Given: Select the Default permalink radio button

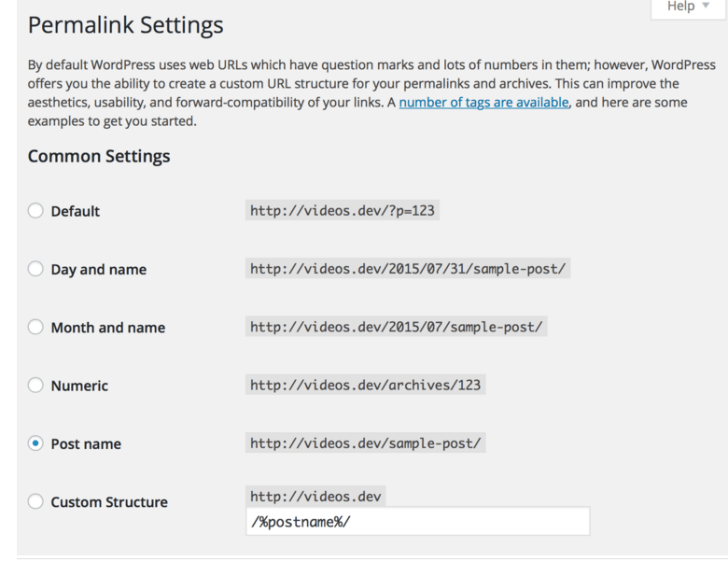Looking at the screenshot, I should coord(35,211).
